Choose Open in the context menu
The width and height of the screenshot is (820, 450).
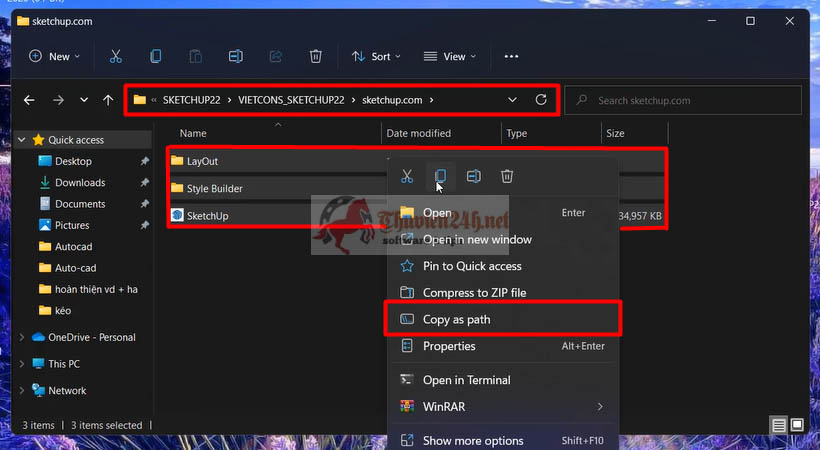[502, 212]
